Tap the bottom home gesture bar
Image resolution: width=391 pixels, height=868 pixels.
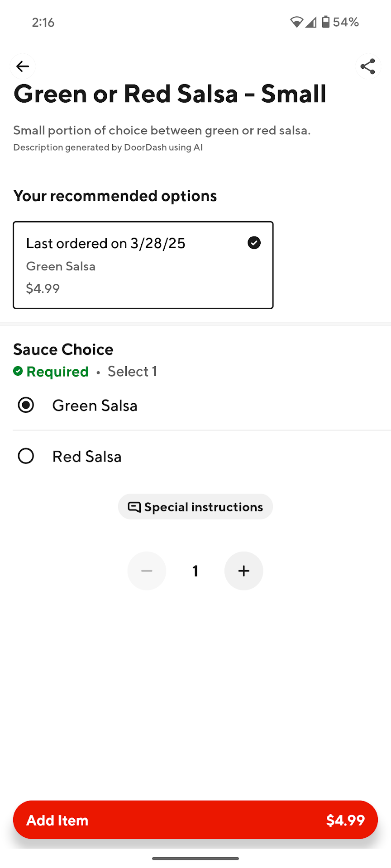click(195, 858)
